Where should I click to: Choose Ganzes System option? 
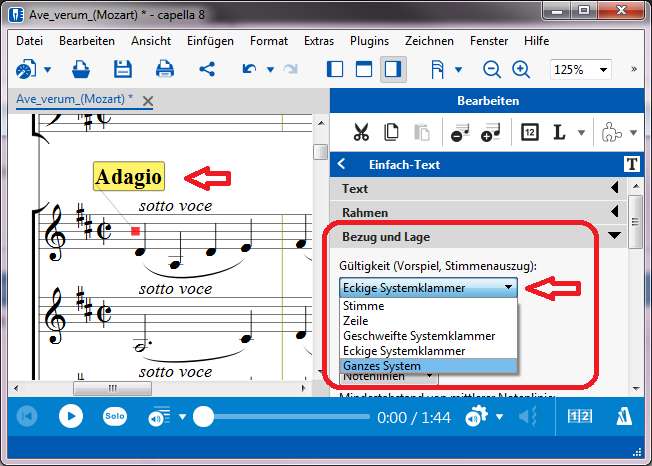(429, 366)
